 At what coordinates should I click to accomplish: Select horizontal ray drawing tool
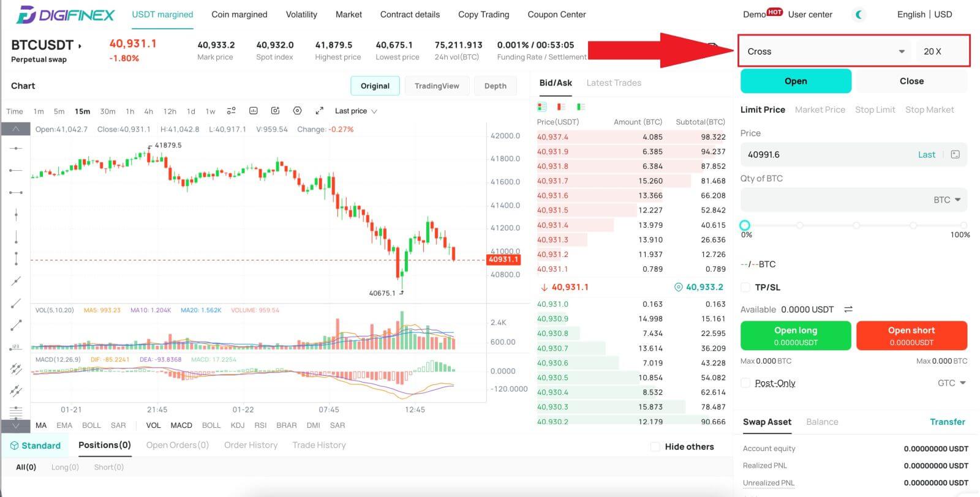tap(16, 170)
